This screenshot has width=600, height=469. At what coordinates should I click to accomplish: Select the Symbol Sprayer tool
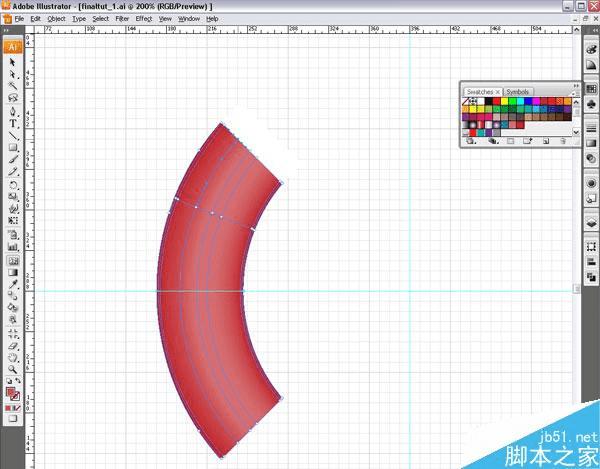[13, 235]
